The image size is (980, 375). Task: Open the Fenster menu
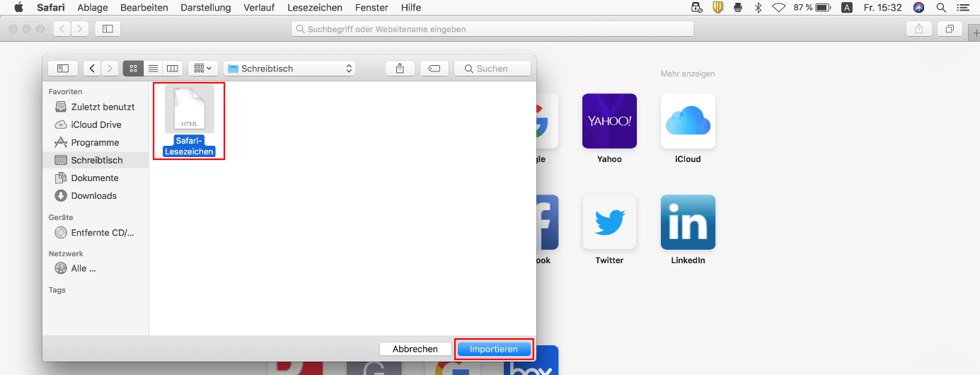(371, 7)
